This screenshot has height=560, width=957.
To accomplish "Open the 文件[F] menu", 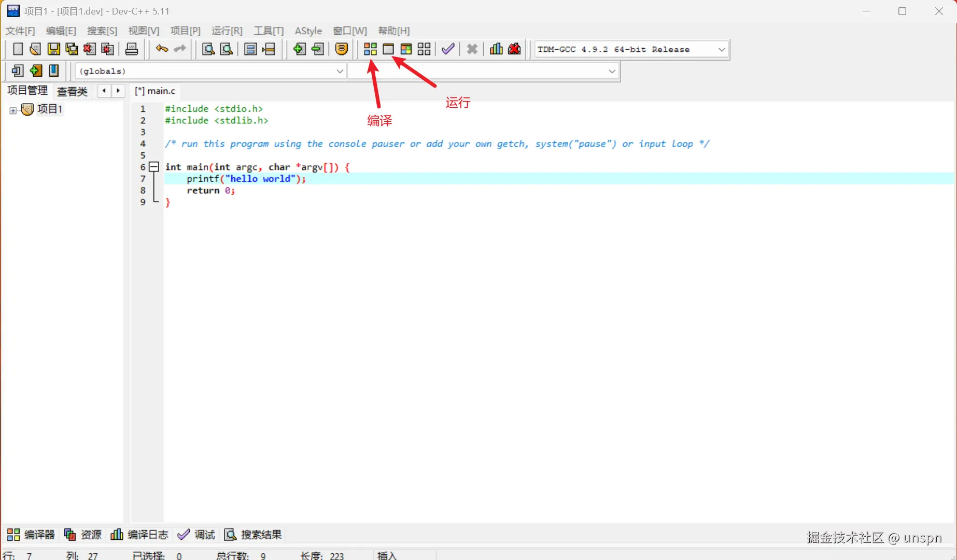I will coord(20,31).
